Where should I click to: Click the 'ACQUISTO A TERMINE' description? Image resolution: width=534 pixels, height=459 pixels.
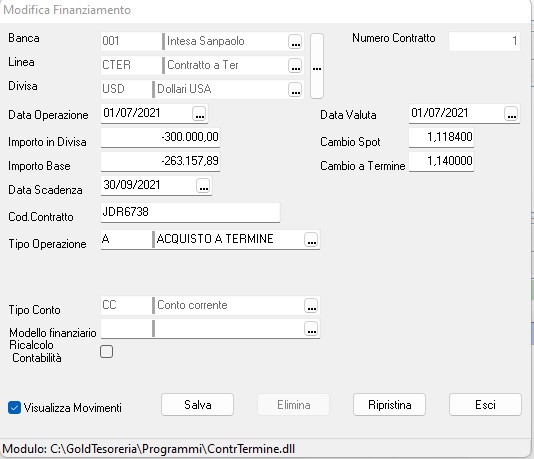tap(215, 239)
